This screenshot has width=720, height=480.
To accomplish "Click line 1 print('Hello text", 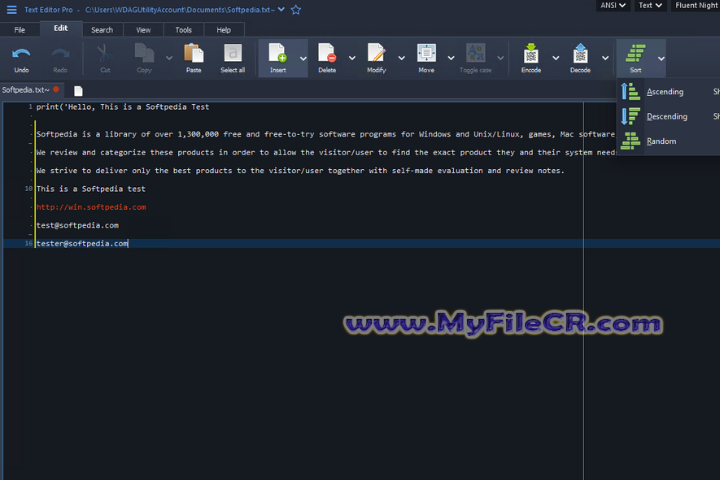I will pos(123,107).
